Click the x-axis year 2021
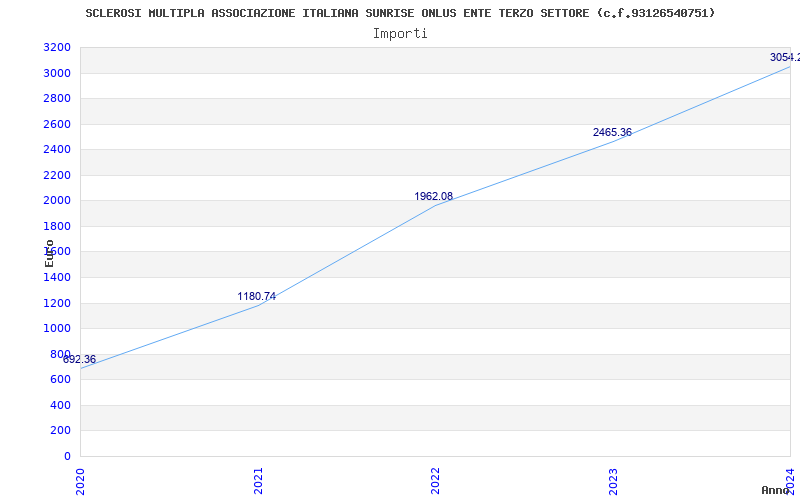Screen dimensions: 800x500 point(258,481)
